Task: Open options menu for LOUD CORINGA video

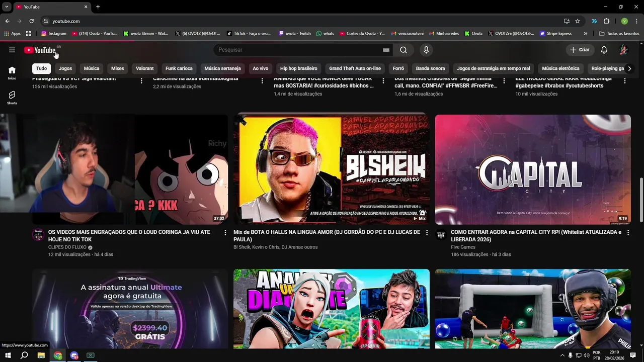Action: pos(225,233)
